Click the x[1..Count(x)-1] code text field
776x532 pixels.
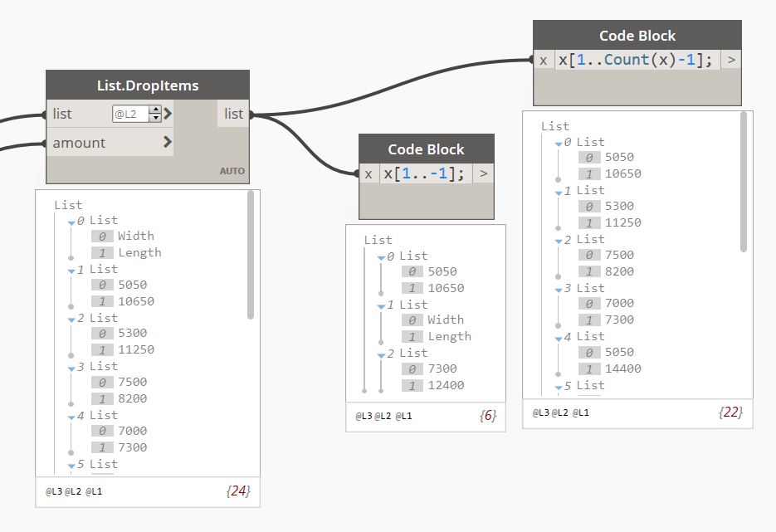[637, 60]
